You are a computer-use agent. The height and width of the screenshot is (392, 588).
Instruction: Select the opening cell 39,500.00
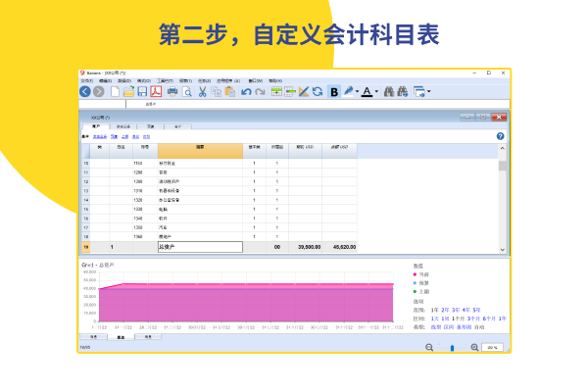pyautogui.click(x=305, y=247)
